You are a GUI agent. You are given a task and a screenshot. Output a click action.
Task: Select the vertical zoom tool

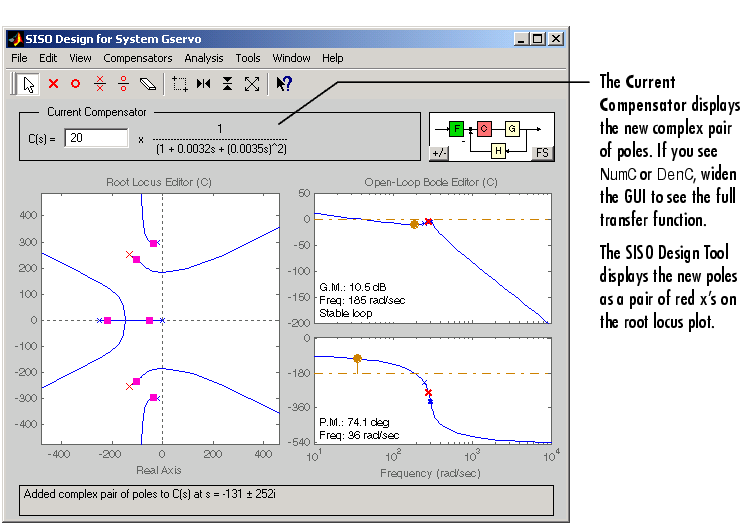pyautogui.click(x=228, y=84)
